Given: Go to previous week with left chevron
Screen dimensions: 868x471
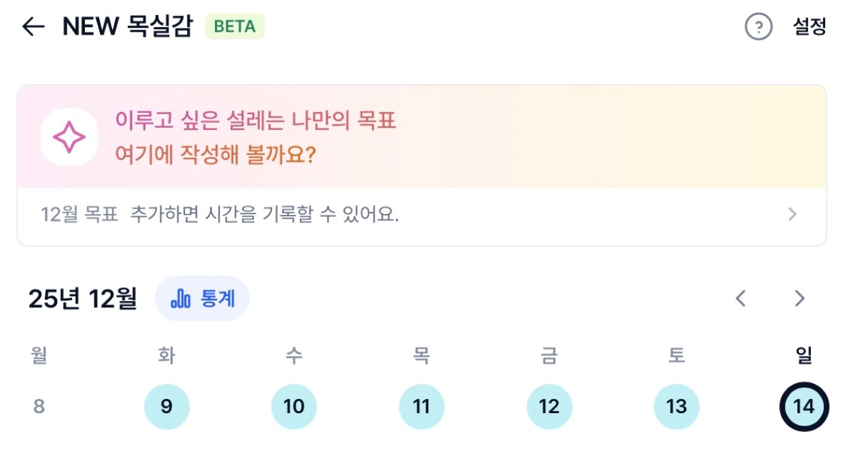Looking at the screenshot, I should click(741, 298).
